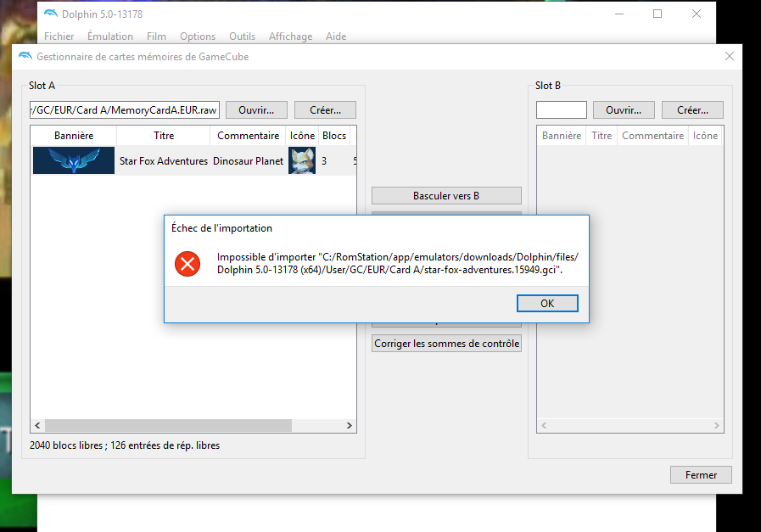Select the Star Fox Adventures title cell

(164, 160)
